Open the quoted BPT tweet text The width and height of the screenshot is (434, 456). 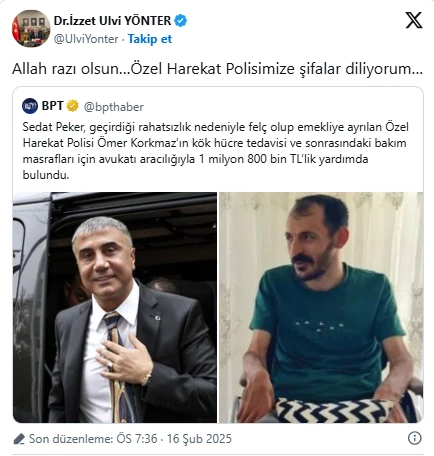[x=216, y=151]
